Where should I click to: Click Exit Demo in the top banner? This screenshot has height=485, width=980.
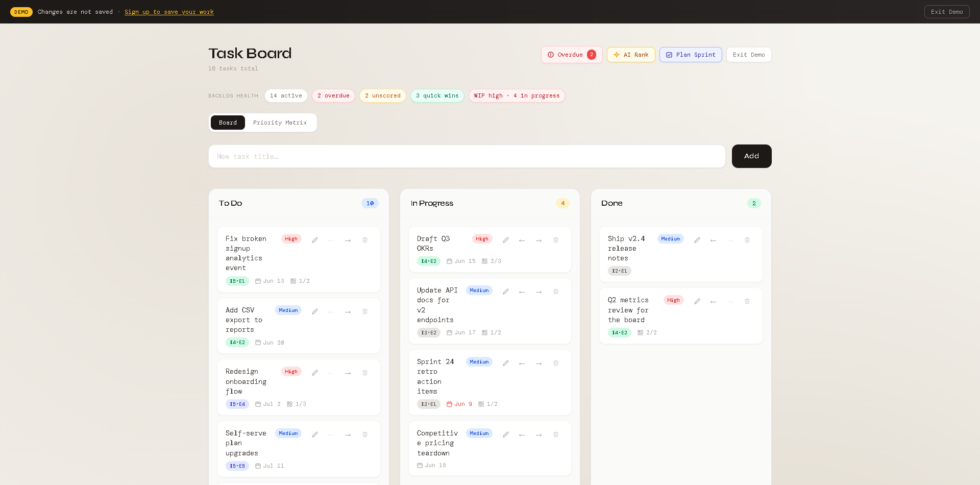947,12
